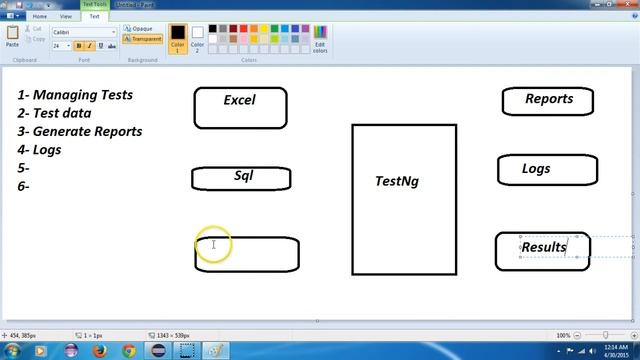Click the Paint Help icon

click(x=635, y=16)
